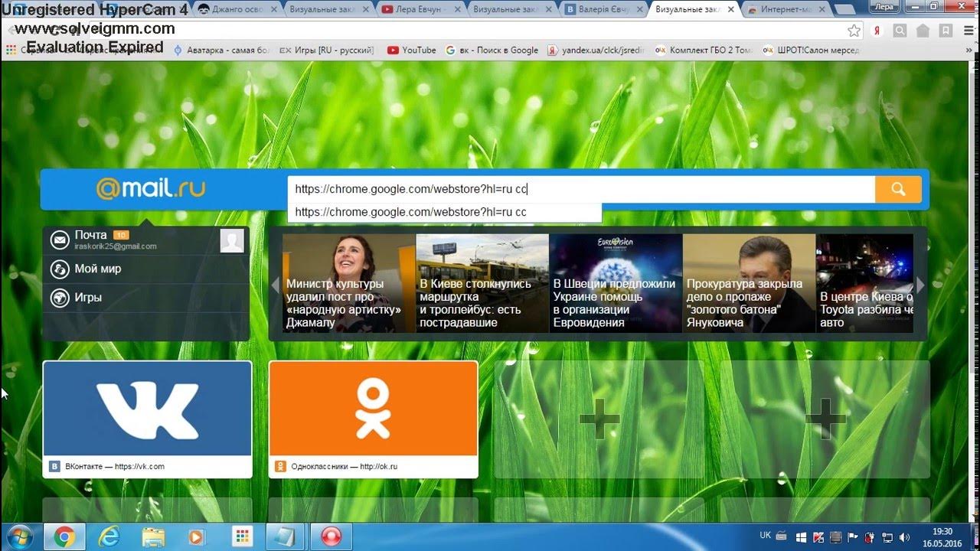The height and width of the screenshot is (551, 980).
Task: Click Одноклассники — http://ok.ru caption
Action: tap(344, 466)
